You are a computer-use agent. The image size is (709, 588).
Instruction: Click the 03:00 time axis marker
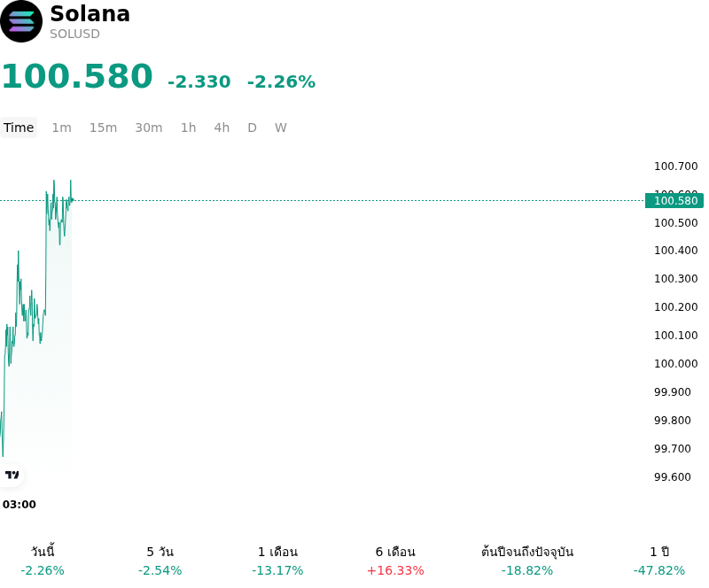point(19,505)
